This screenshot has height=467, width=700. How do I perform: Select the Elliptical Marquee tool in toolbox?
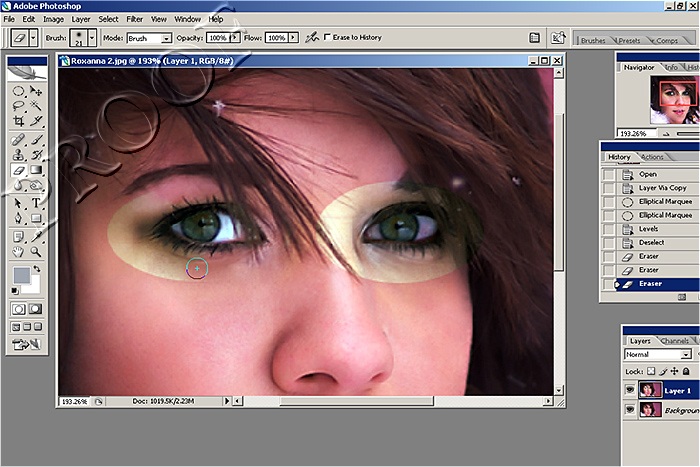tap(18, 92)
